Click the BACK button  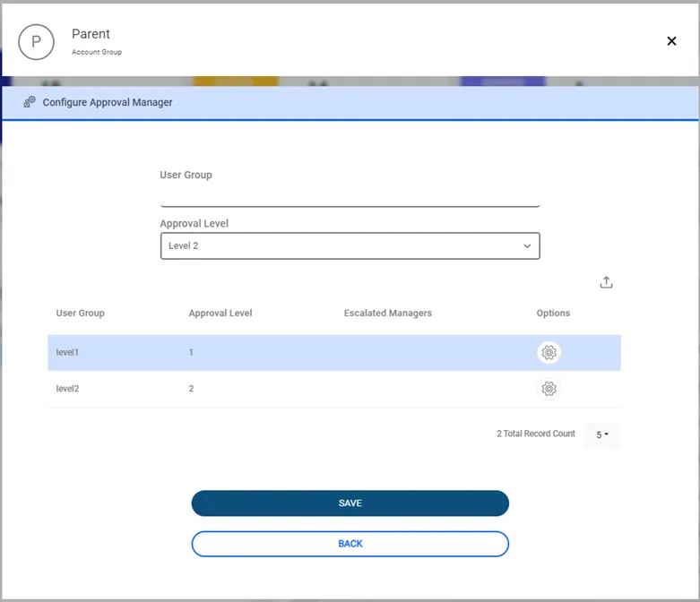tap(350, 544)
